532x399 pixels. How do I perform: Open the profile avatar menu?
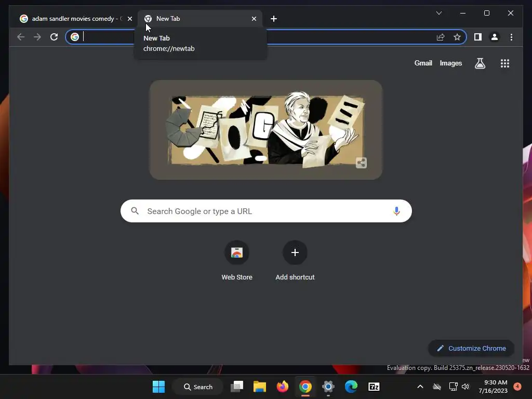coord(495,37)
